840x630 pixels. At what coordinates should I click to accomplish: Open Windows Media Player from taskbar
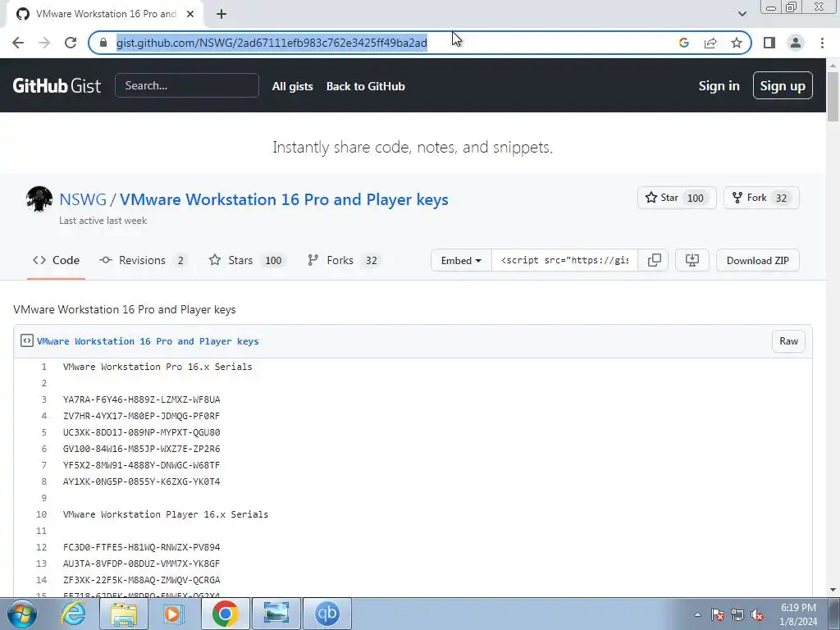[174, 614]
